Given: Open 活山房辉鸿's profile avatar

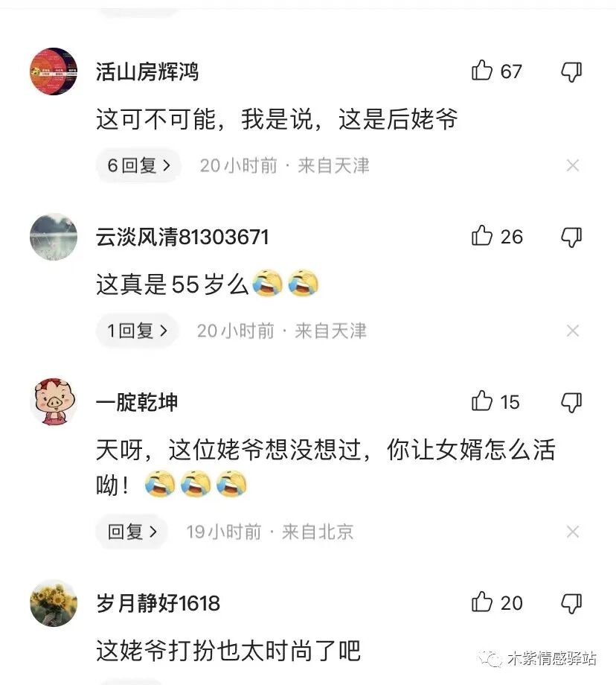Looking at the screenshot, I should (x=54, y=71).
